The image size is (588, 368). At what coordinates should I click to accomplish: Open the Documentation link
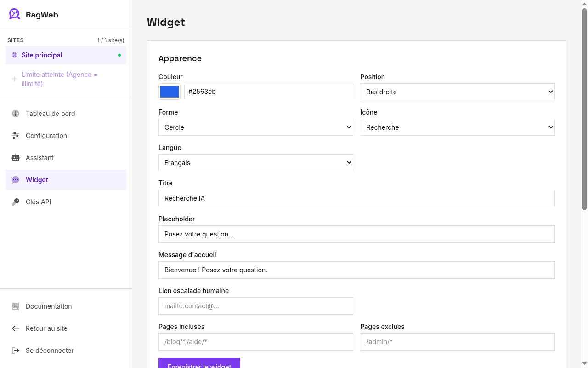66,306
